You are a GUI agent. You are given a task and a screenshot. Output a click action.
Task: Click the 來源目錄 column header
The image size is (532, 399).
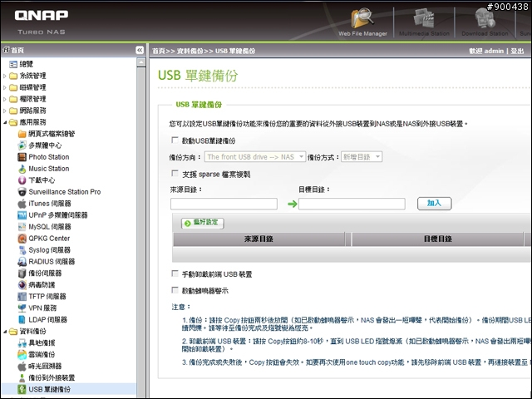coord(259,239)
